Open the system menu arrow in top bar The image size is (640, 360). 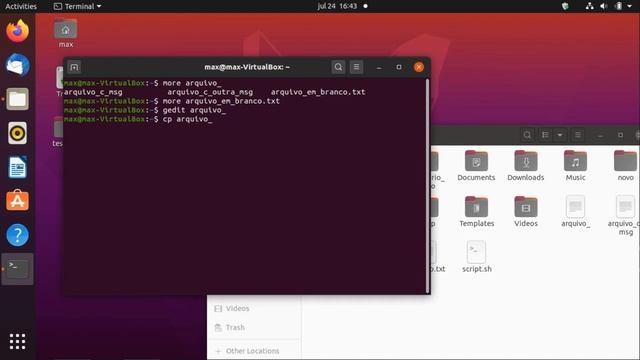pos(629,6)
